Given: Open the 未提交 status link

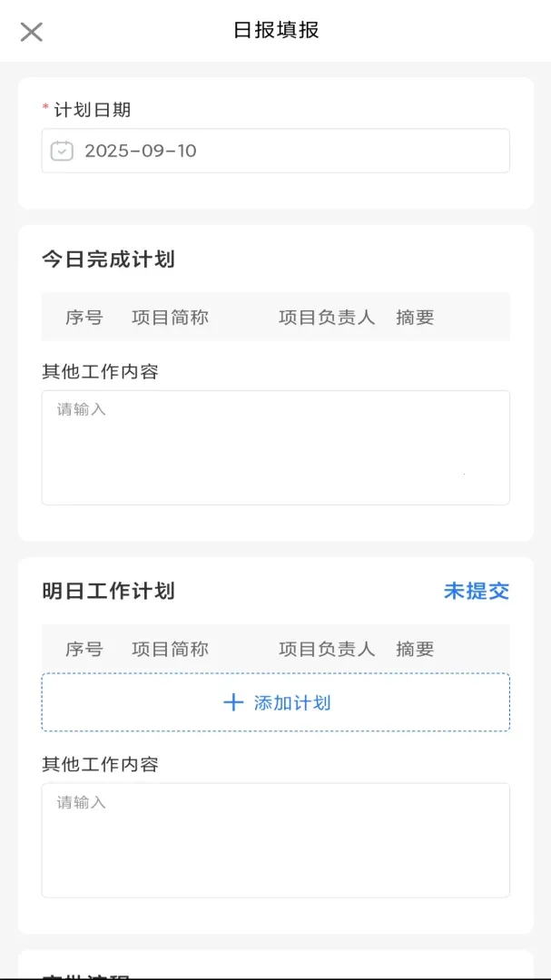Looking at the screenshot, I should pyautogui.click(x=477, y=591).
